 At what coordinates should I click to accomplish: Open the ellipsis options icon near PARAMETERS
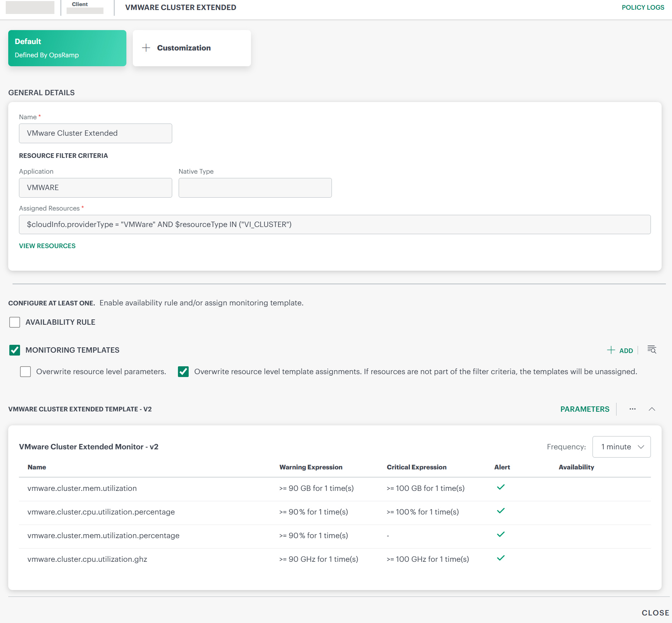point(632,409)
